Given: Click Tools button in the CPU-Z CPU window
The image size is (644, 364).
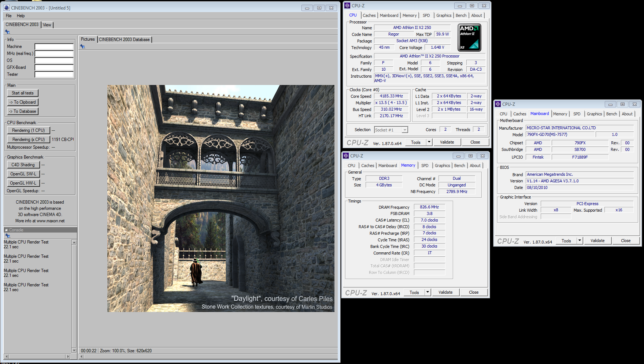Looking at the screenshot, I should pos(416,142).
